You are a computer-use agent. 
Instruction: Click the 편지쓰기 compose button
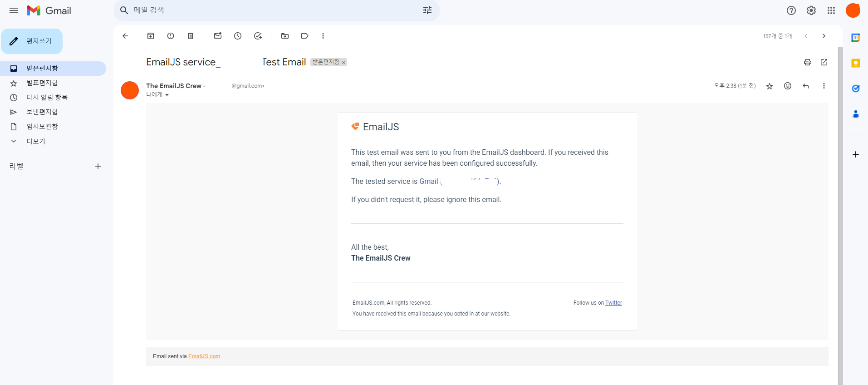point(32,41)
